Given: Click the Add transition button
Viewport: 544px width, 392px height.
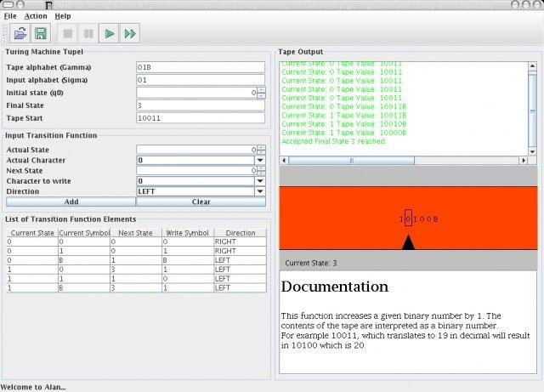Looking at the screenshot, I should [x=71, y=202].
